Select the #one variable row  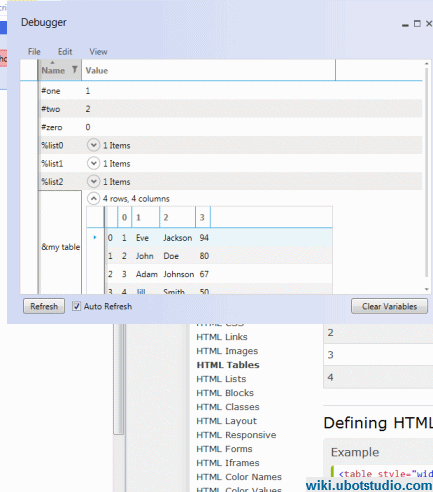tap(230, 91)
